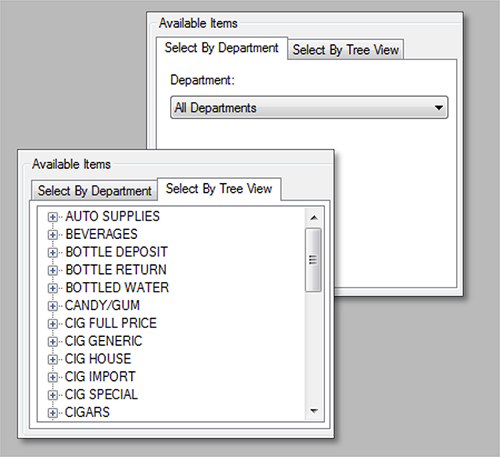Expand the CIGARS plus icon

point(52,413)
